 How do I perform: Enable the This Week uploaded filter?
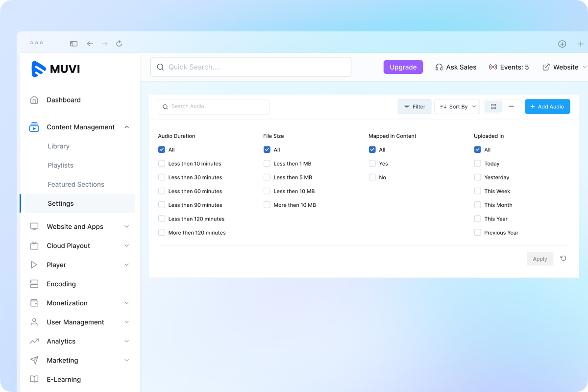477,191
